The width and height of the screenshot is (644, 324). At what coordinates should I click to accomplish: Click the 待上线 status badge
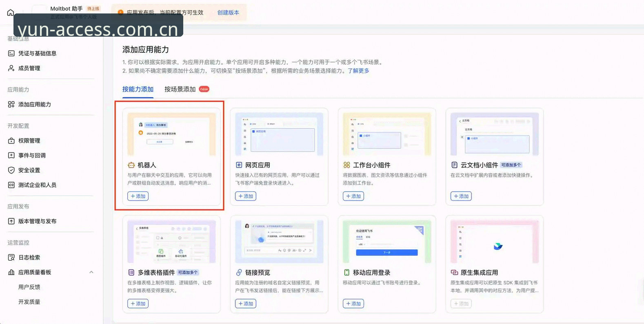point(93,9)
